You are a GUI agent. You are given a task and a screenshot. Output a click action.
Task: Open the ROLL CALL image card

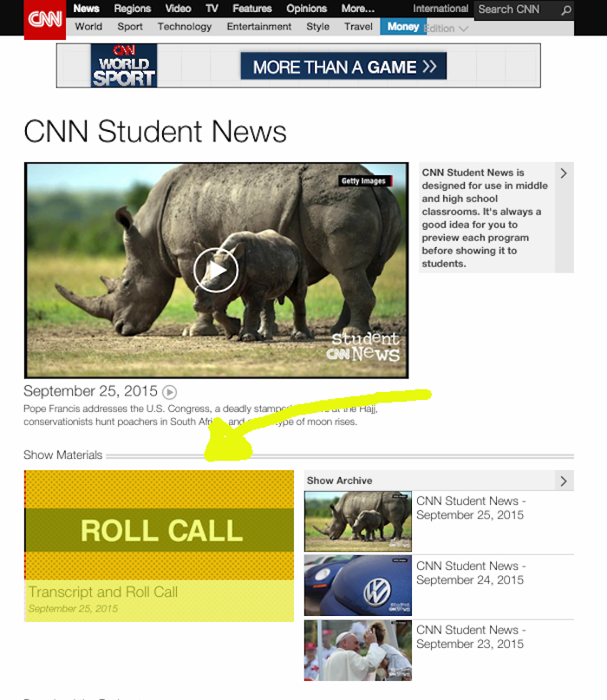(x=160, y=526)
